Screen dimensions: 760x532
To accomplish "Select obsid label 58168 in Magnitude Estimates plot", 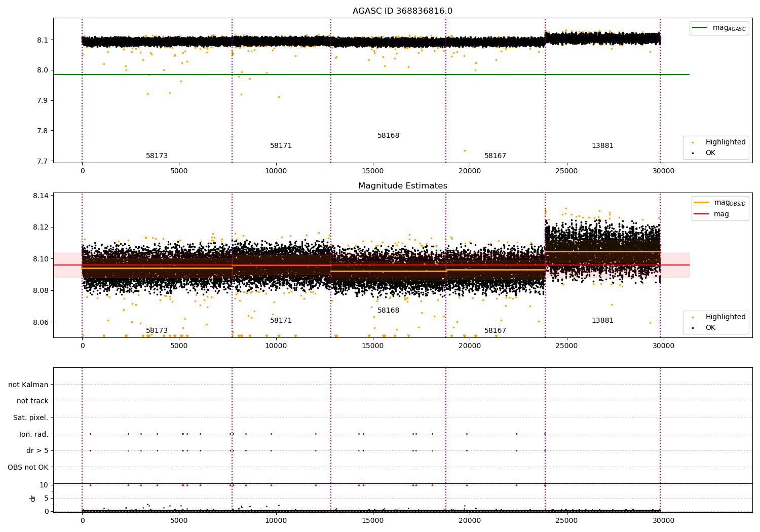I will point(388,311).
